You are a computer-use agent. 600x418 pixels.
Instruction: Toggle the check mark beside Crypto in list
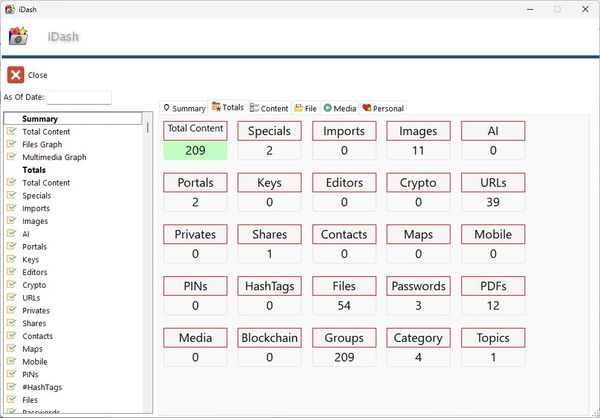(11, 285)
